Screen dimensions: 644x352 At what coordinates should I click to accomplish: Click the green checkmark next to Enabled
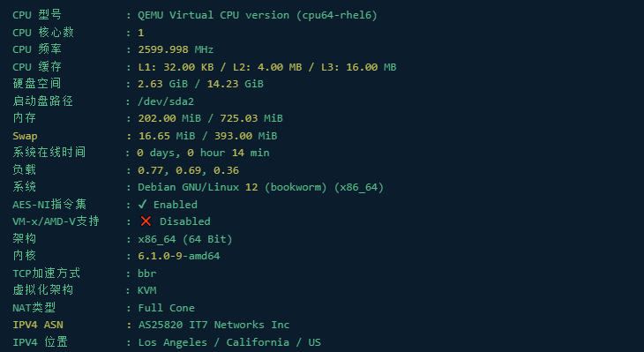(143, 204)
